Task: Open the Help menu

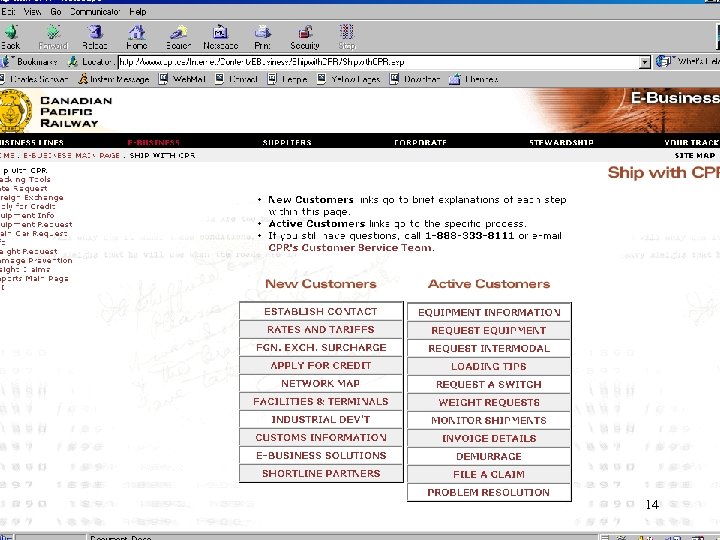Action: point(137,11)
